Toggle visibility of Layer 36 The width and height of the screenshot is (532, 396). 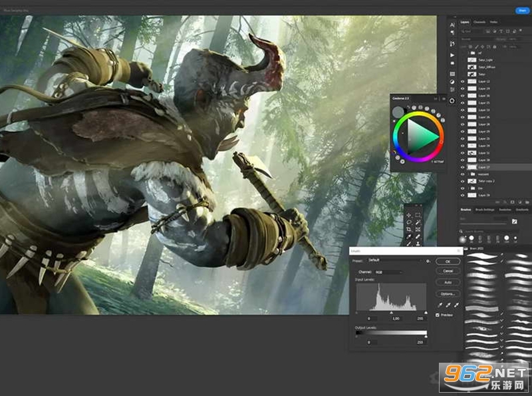[x=462, y=95]
